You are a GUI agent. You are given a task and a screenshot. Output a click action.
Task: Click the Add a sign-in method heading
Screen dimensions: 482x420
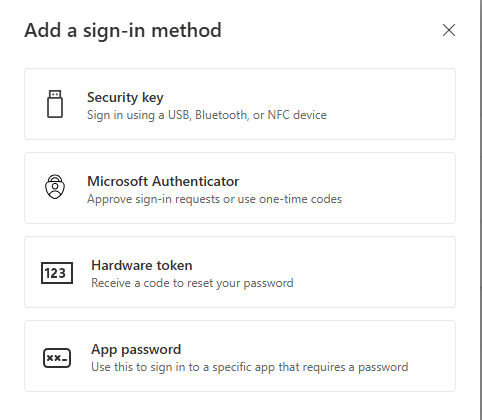[x=123, y=30]
